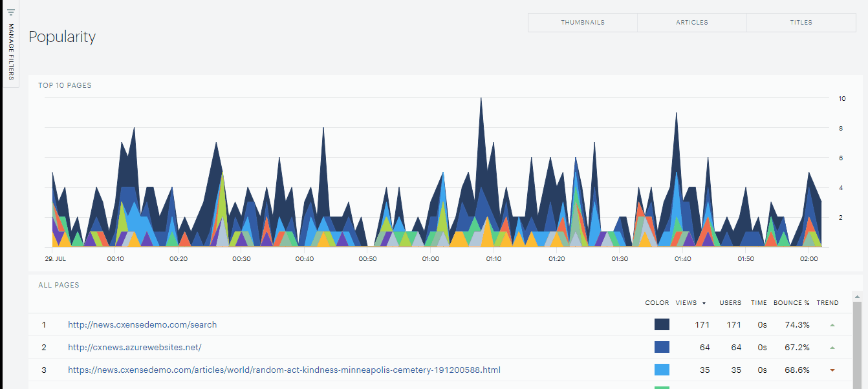This screenshot has height=389, width=868.
Task: Click the light blue color swatch in row 3
Action: point(662,370)
